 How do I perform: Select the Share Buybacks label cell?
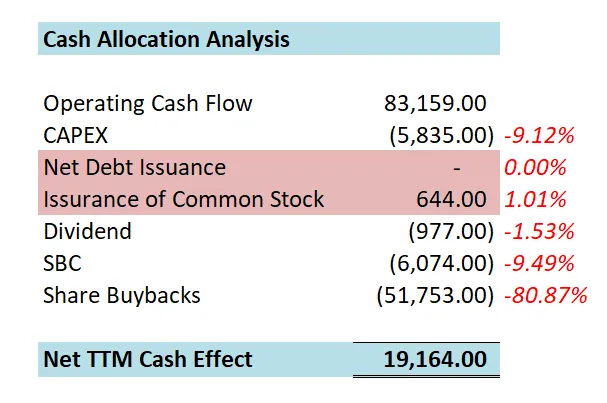122,295
